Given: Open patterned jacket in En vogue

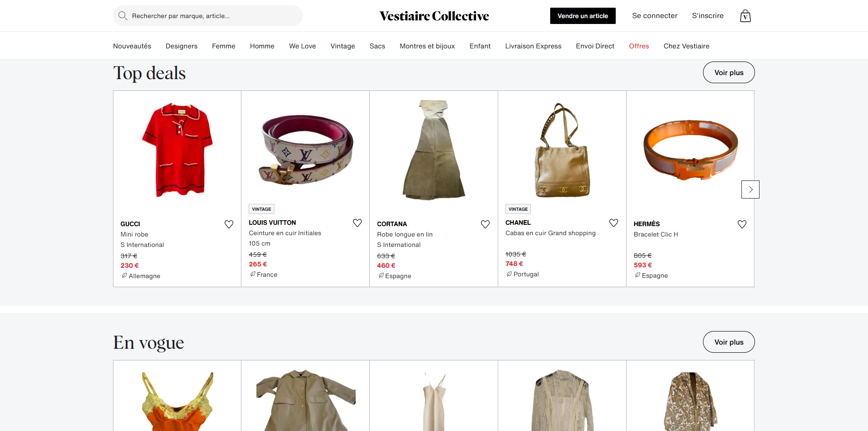Looking at the screenshot, I should coord(690,401).
